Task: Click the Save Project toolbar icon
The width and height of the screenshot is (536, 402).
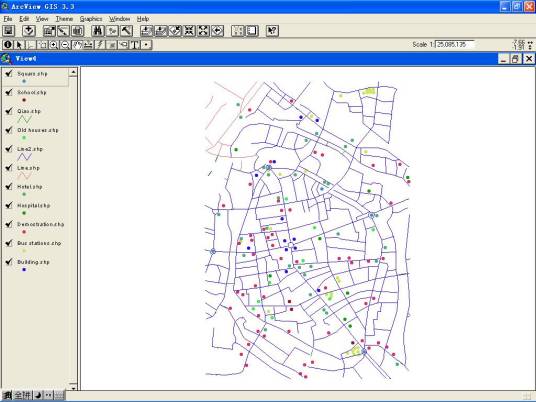Action: [x=9, y=31]
